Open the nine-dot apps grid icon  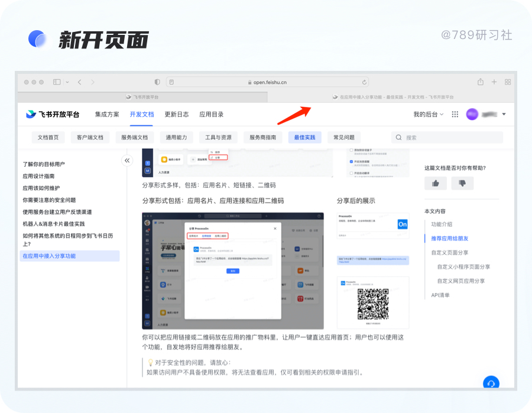(455, 114)
